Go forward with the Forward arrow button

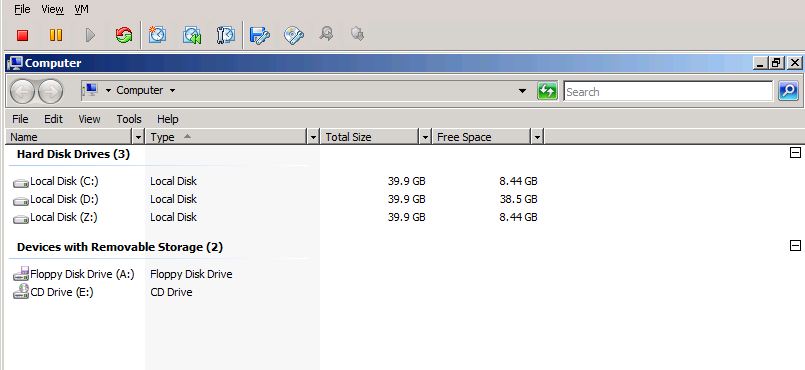50,92
